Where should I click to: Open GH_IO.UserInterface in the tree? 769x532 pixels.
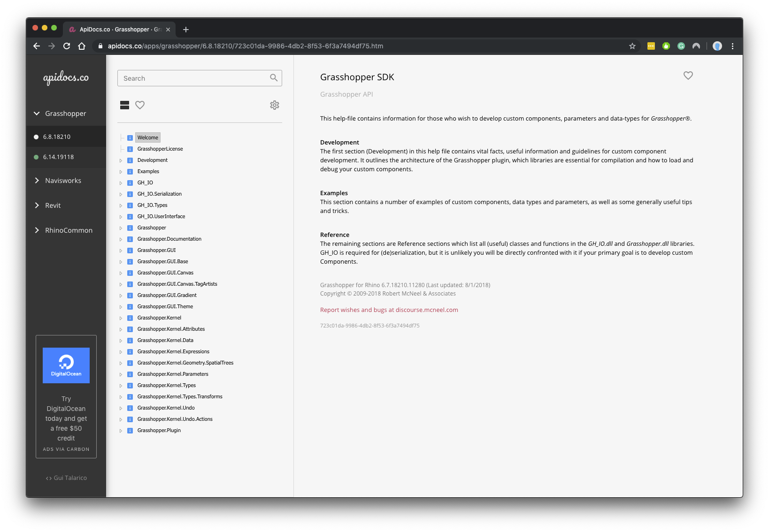[161, 216]
